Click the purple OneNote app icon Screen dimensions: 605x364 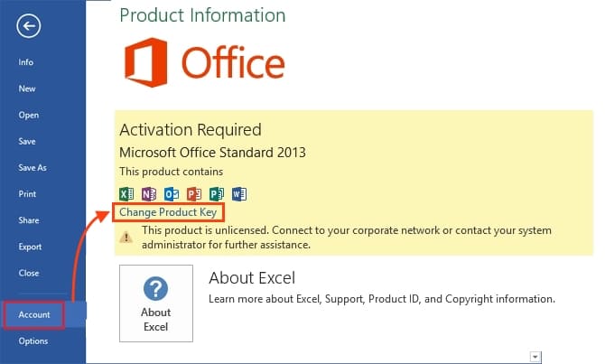click(149, 193)
